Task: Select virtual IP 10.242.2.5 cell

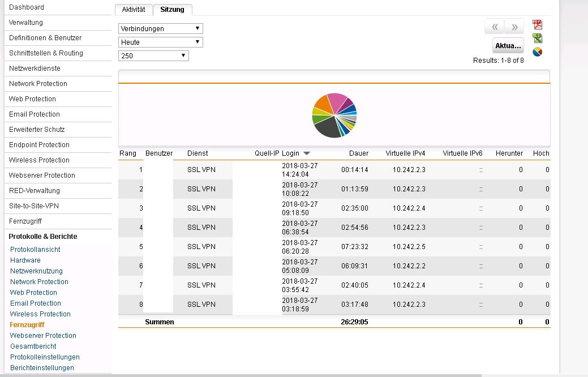Action: click(409, 247)
